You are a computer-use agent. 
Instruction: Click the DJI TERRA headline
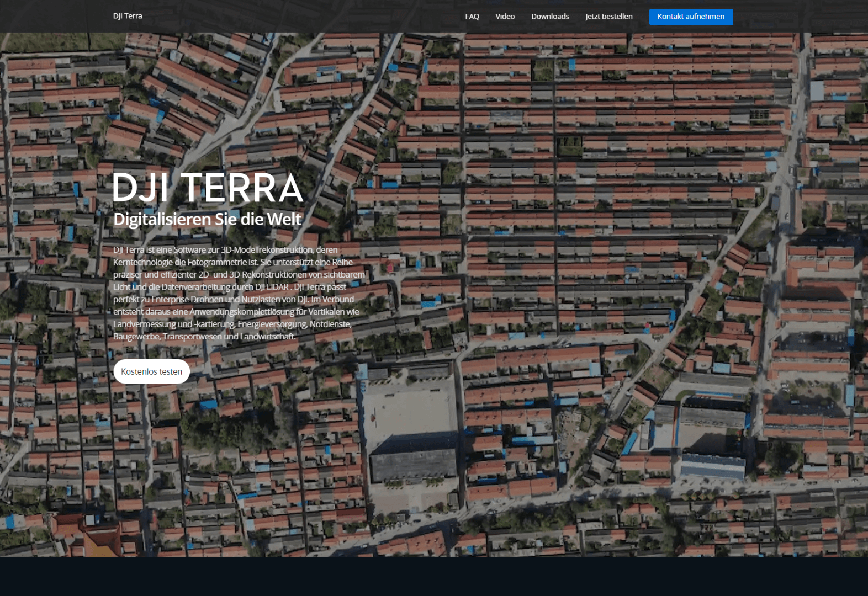pyautogui.click(x=208, y=188)
